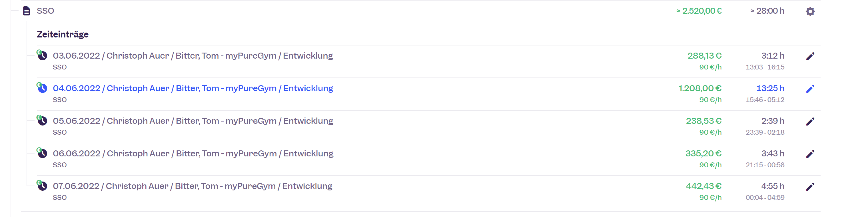
Task: Click the 1.208,00 € amount
Action: tap(700, 88)
